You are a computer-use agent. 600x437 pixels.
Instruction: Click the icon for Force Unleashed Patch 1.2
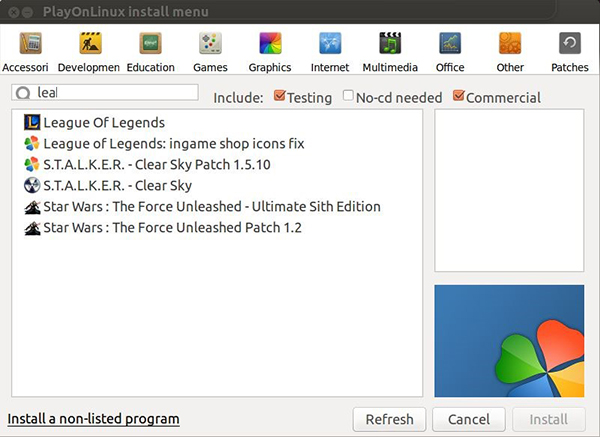(x=32, y=228)
